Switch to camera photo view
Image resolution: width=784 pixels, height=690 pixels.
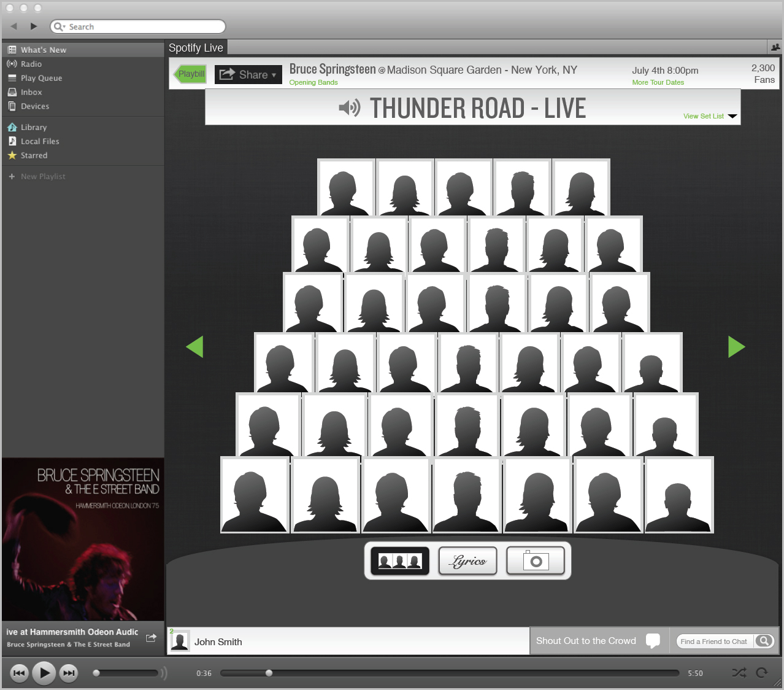coord(536,561)
